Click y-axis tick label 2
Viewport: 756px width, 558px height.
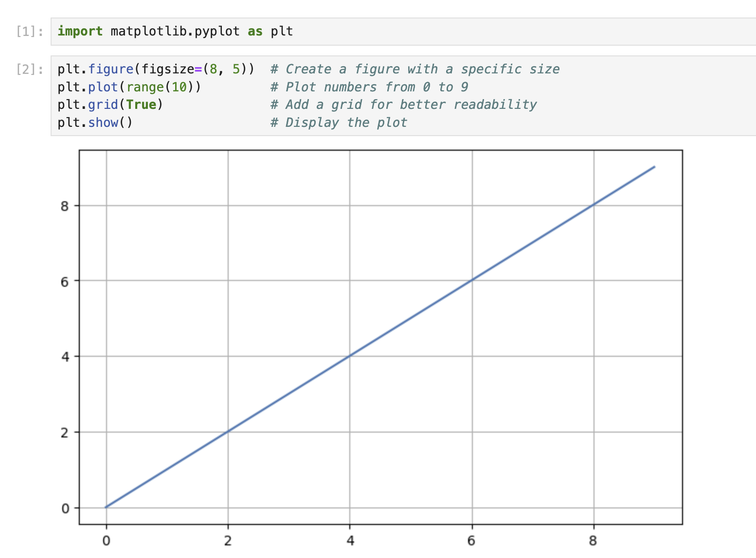(65, 433)
